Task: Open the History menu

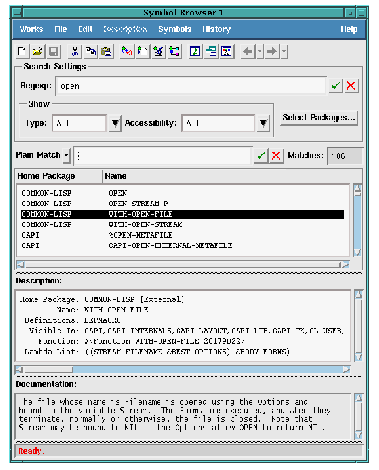Action: click(216, 29)
